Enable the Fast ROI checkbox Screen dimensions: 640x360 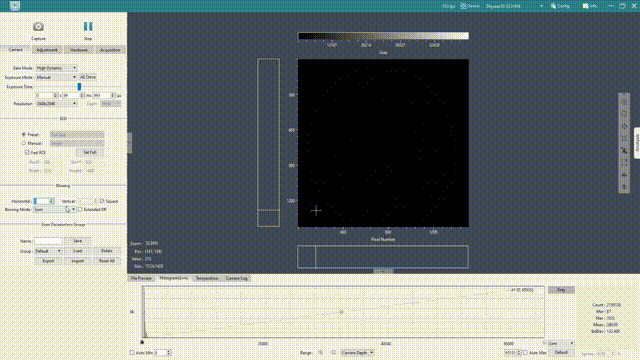pyautogui.click(x=27, y=152)
